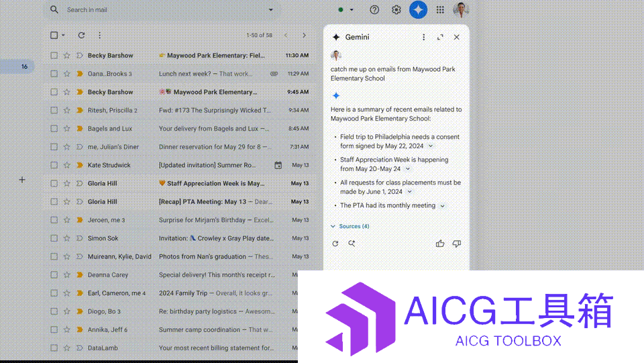Open the inbox more options menu
This screenshot has width=644, height=363.
coord(99,36)
